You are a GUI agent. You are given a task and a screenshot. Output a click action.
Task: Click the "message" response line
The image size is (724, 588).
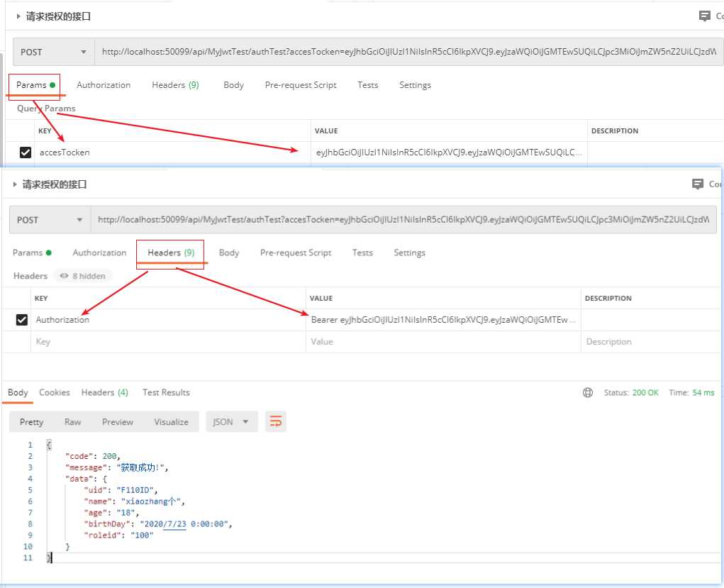point(117,467)
